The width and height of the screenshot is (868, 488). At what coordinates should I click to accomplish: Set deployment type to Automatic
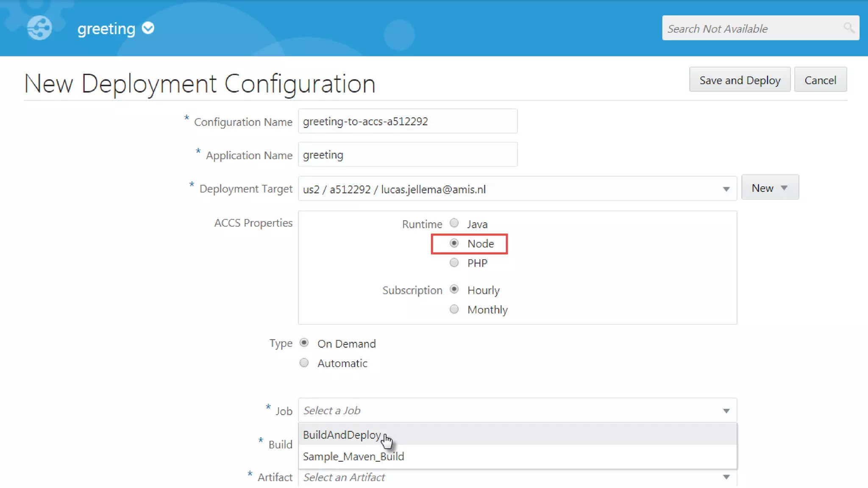pos(304,363)
